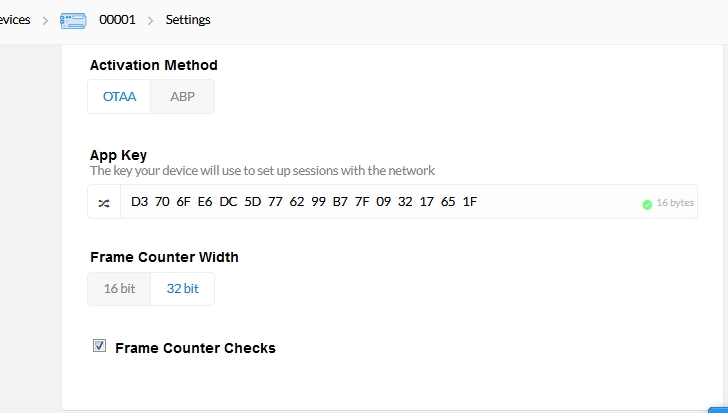Screen dimensions: 728x413
Task: Click the chevron after Devices breadcrumb
Action: (45, 21)
